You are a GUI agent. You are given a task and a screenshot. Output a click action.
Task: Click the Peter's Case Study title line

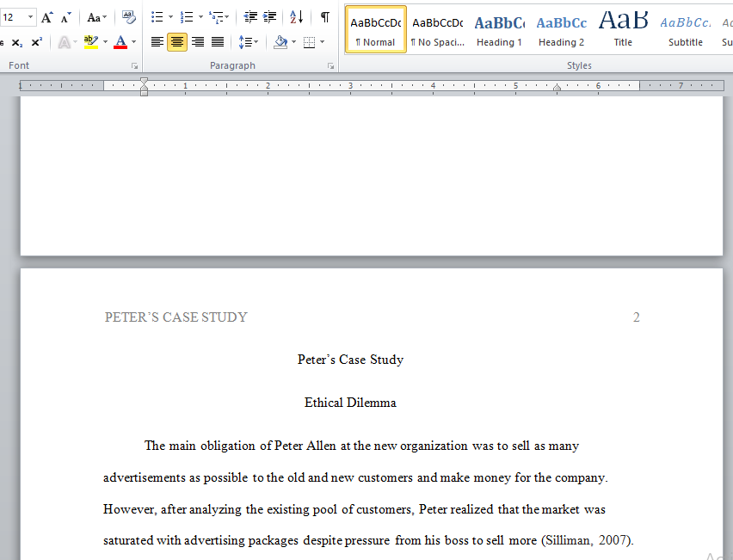click(x=351, y=360)
